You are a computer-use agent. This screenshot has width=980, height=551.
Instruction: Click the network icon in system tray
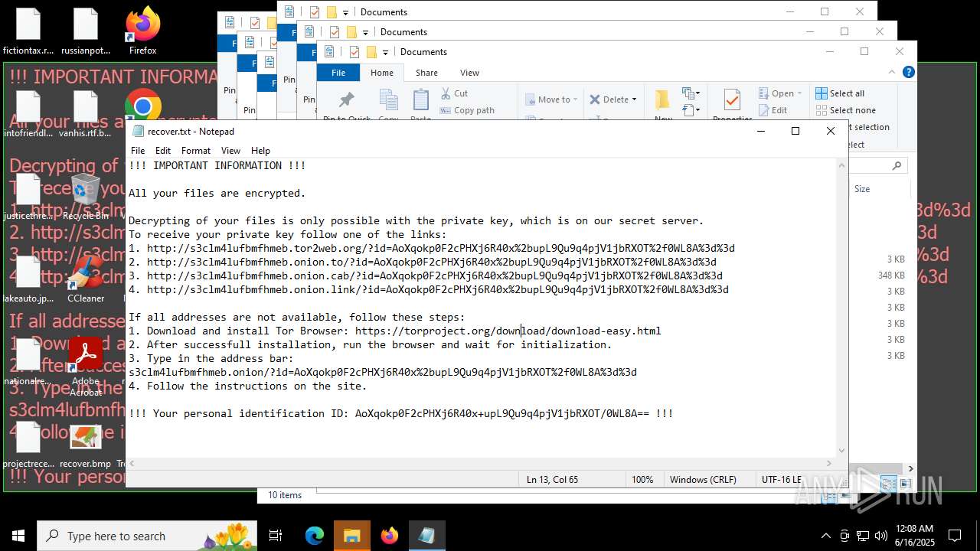pos(863,536)
